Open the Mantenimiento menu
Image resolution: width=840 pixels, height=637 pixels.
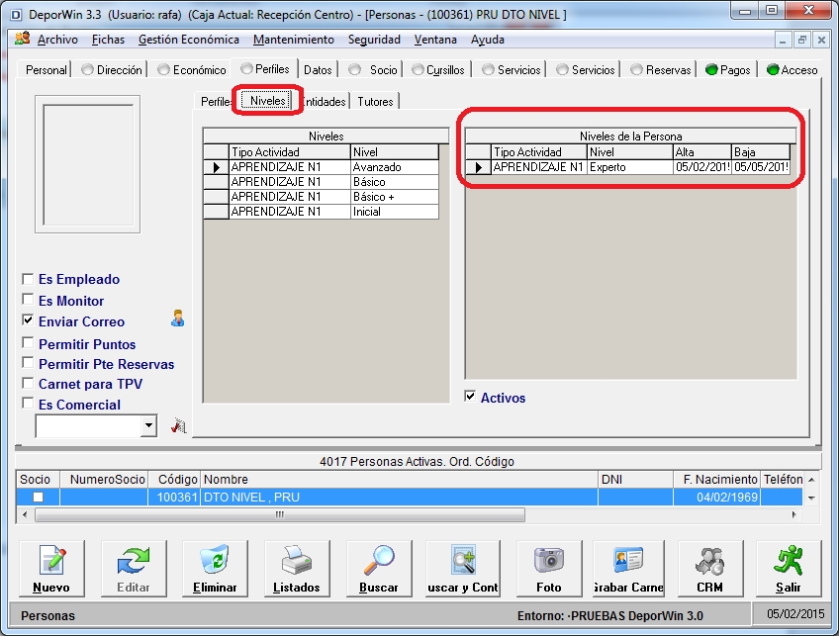click(x=294, y=40)
